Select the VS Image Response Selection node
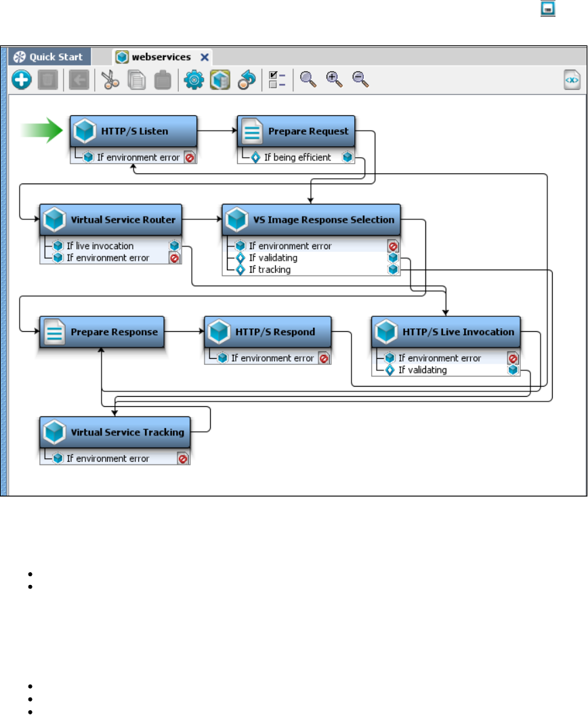 (x=311, y=220)
